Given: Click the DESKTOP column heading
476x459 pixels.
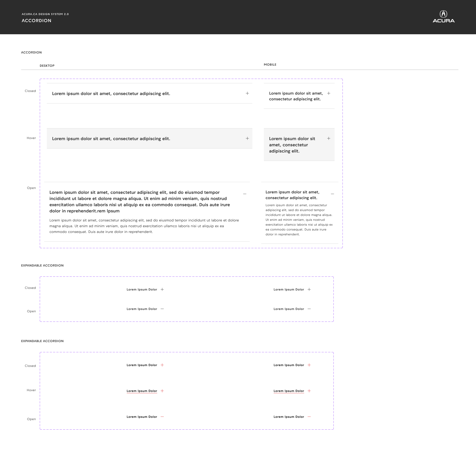Looking at the screenshot, I should (47, 66).
